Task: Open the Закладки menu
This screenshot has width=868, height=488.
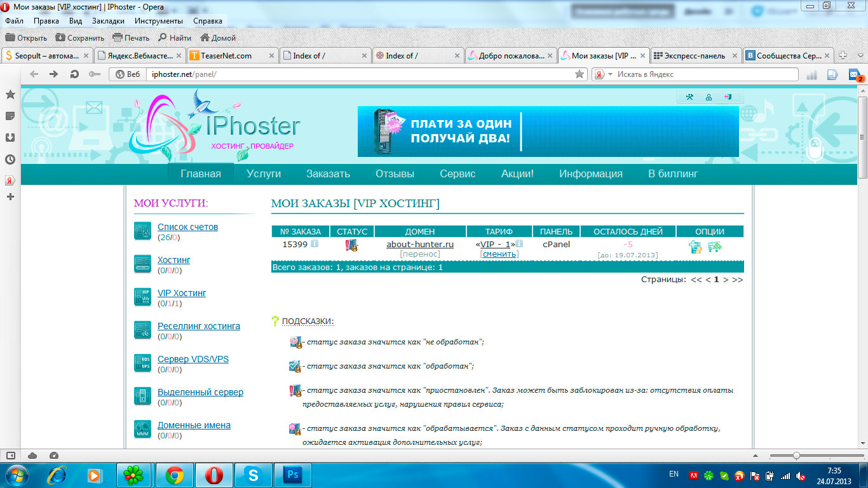Action: [x=108, y=20]
